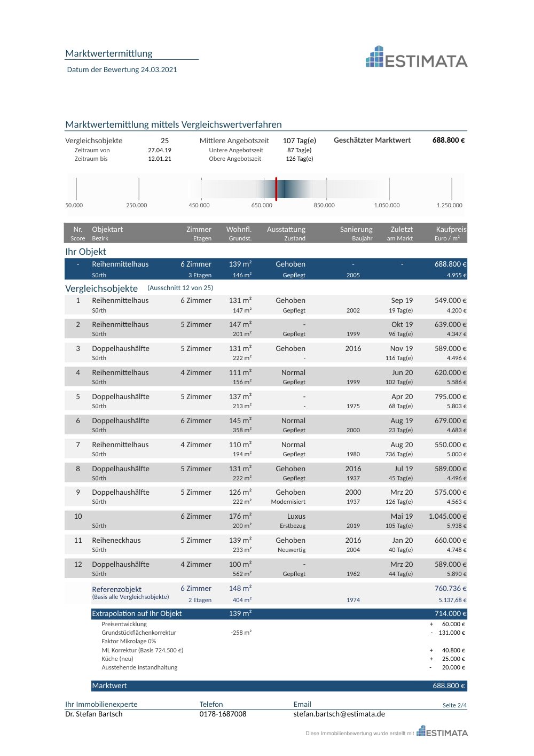
Task: Click the phone number 0178-1687008
Action: point(223,714)
